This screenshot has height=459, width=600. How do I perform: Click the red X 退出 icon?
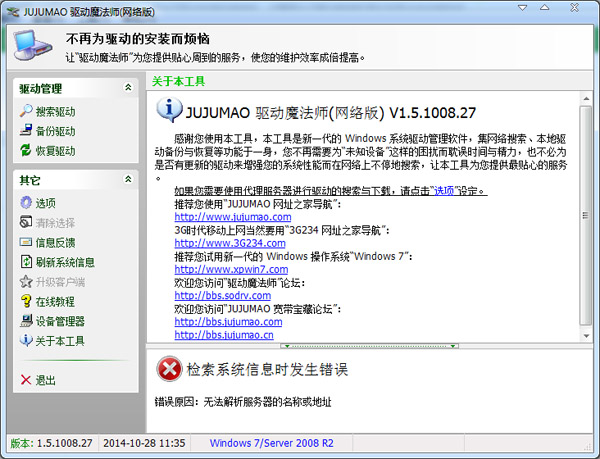pyautogui.click(x=25, y=380)
